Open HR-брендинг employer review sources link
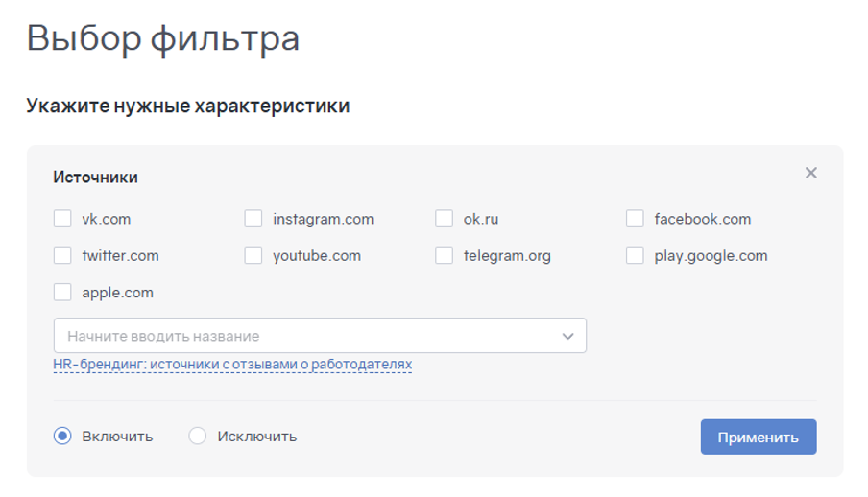Viewport: 868px width, 497px height. 232,365
